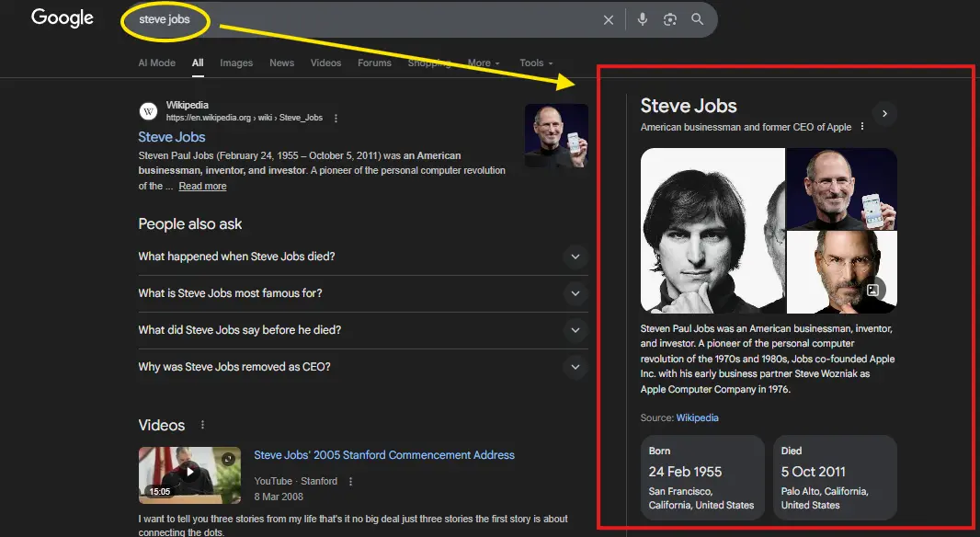Image resolution: width=980 pixels, height=537 pixels.
Task: Click the Wikipedia URL breadcrumb text
Action: pyautogui.click(x=245, y=118)
